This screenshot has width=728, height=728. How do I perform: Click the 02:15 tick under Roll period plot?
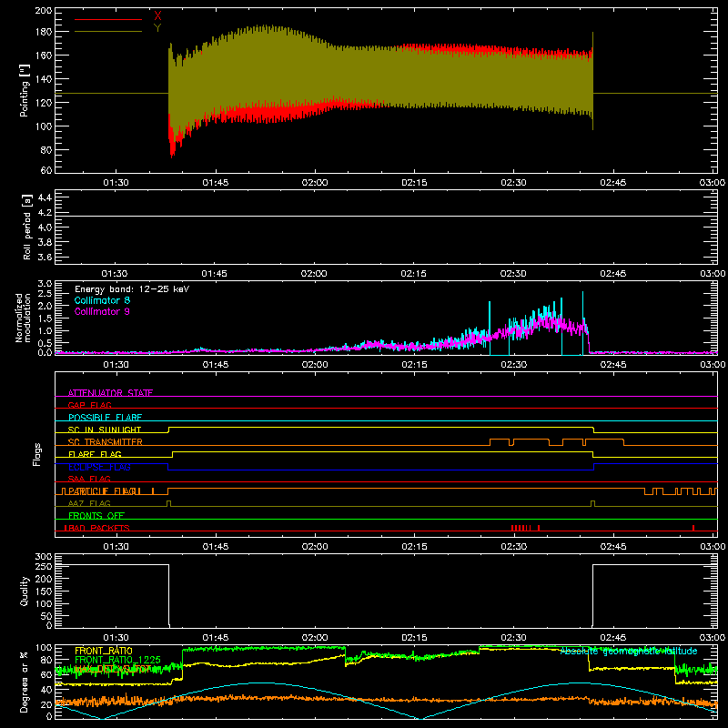tap(414, 274)
